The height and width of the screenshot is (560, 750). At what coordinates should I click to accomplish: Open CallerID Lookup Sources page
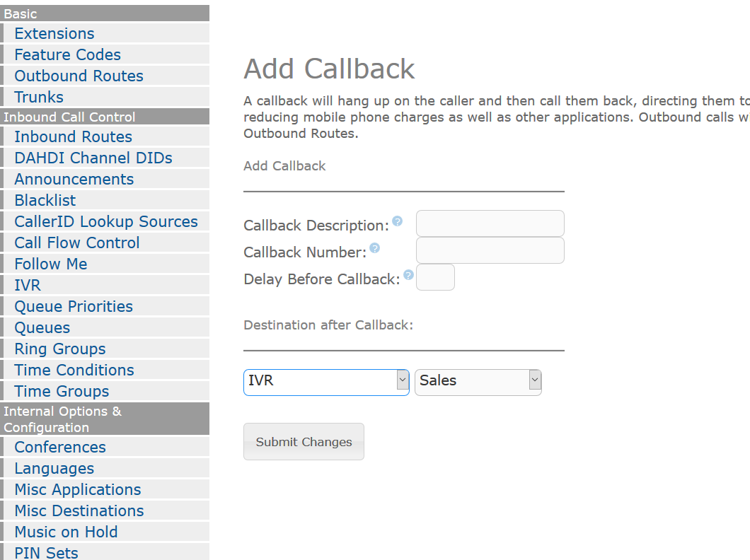point(106,221)
